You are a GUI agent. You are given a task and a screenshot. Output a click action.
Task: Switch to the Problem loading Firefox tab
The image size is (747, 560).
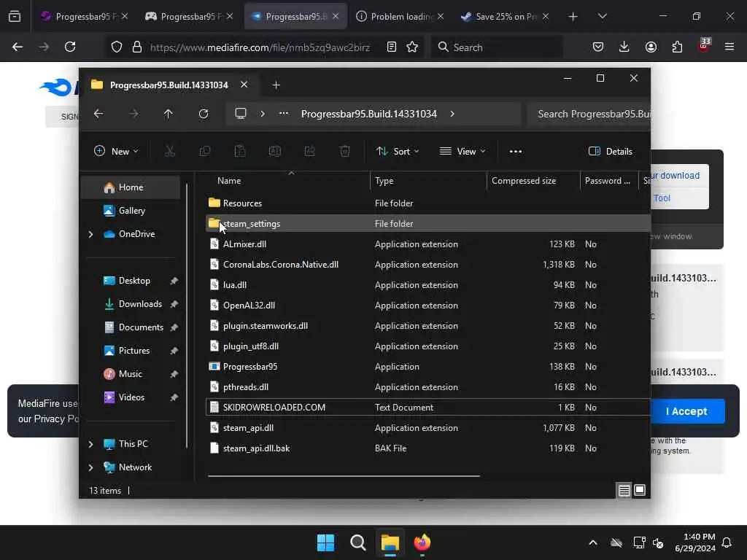coord(400,16)
